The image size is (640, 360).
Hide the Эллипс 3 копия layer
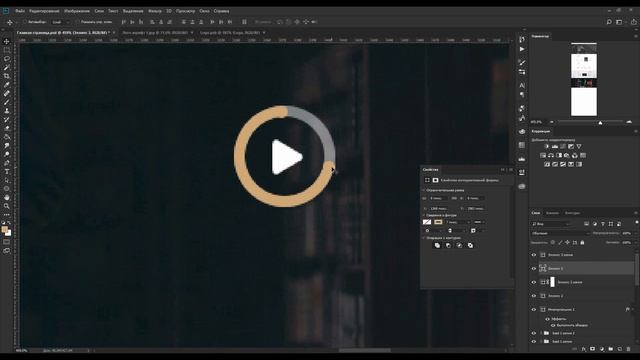click(533, 255)
